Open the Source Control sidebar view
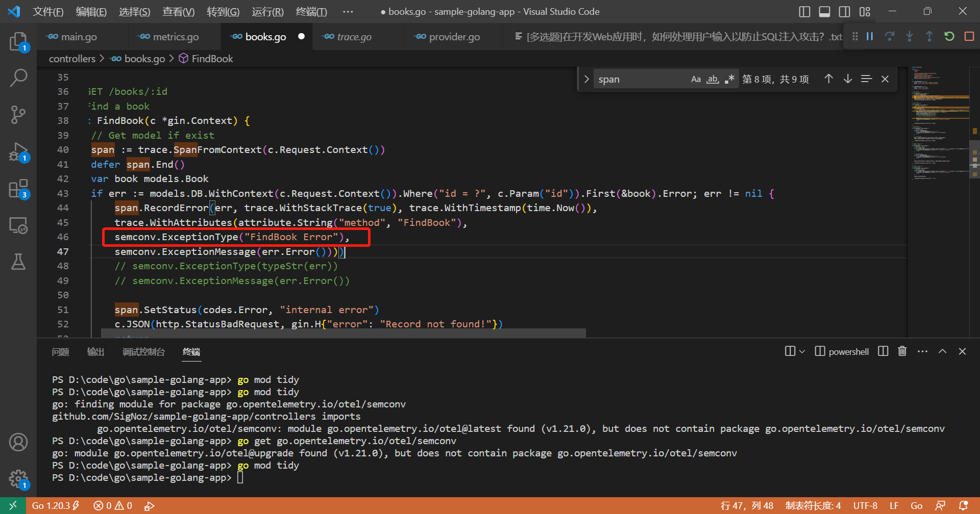Viewport: 980px width, 514px height. (x=19, y=115)
